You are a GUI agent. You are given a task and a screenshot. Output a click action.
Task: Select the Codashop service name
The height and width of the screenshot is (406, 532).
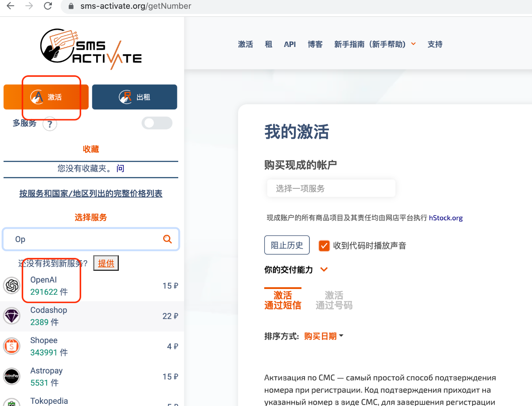[x=49, y=310]
